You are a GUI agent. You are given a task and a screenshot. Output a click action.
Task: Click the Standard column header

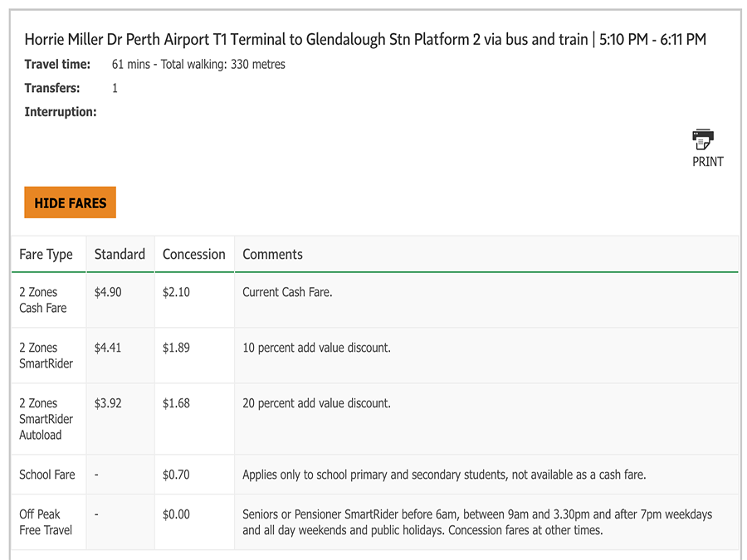click(120, 255)
